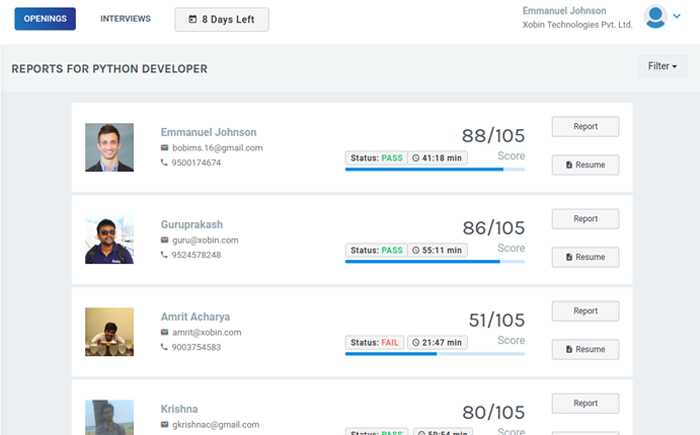The height and width of the screenshot is (435, 700).
Task: Expand the account dropdown chevron
Action: 677,16
